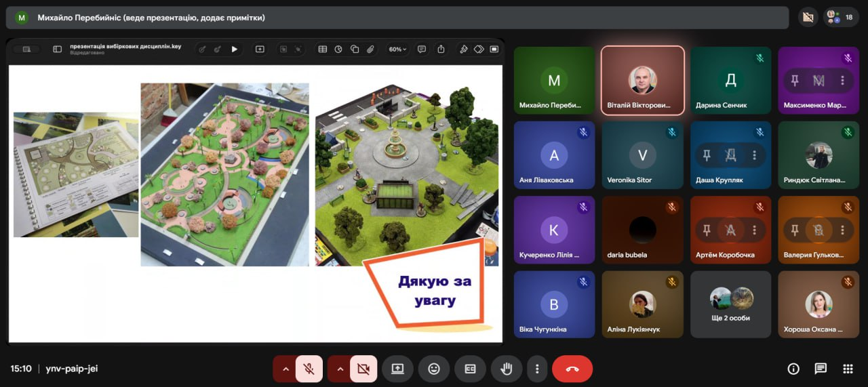Viewport: 868px width, 387px height.
Task: Pin Максименко's tile to the screen
Action: [x=795, y=80]
